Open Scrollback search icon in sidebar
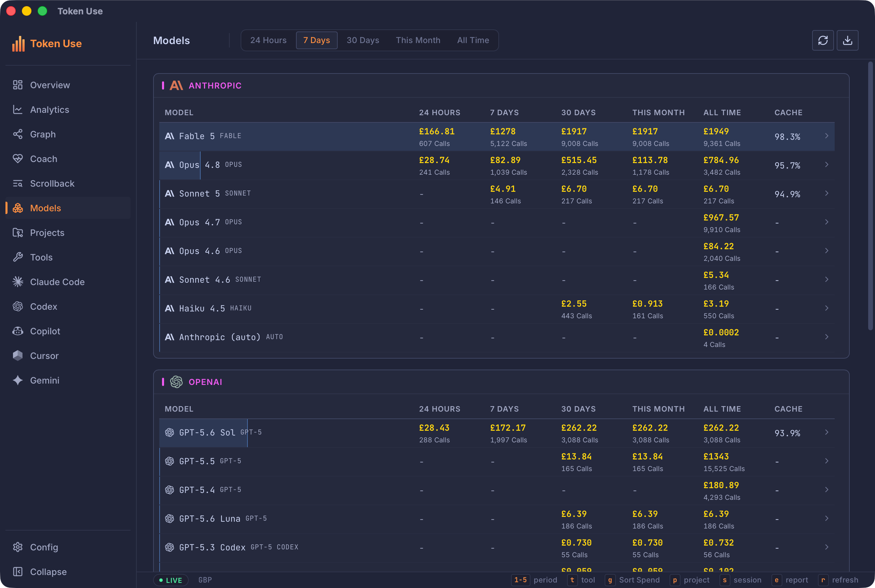The image size is (875, 588). point(18,183)
